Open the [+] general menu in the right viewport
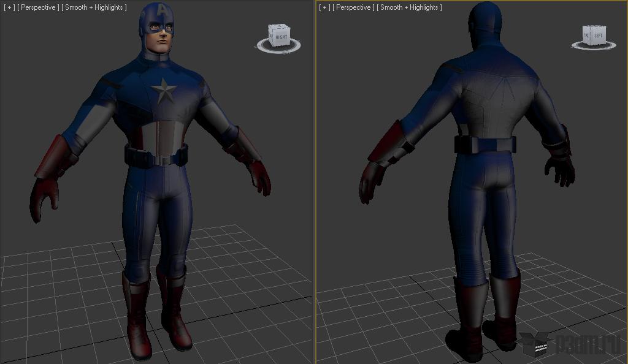This screenshot has height=364, width=628. tap(324, 7)
